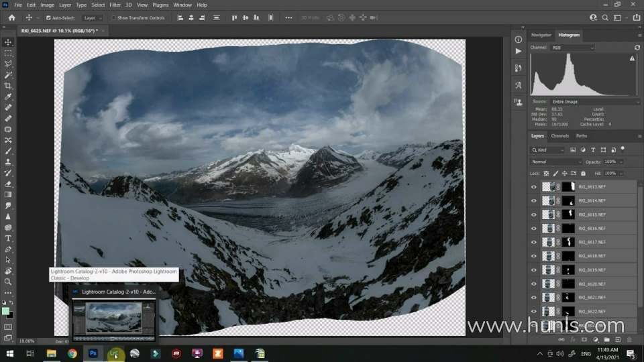Switch to the Channels tab

559,135
